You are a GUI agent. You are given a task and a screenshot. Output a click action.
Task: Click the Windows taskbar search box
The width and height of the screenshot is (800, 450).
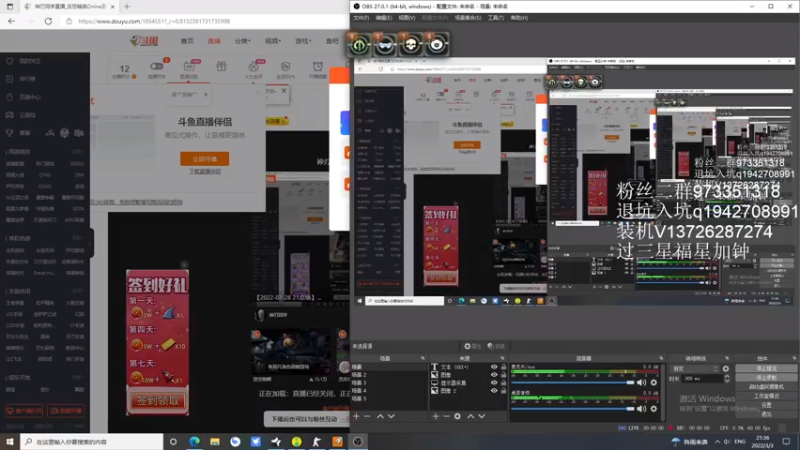pyautogui.click(x=92, y=442)
